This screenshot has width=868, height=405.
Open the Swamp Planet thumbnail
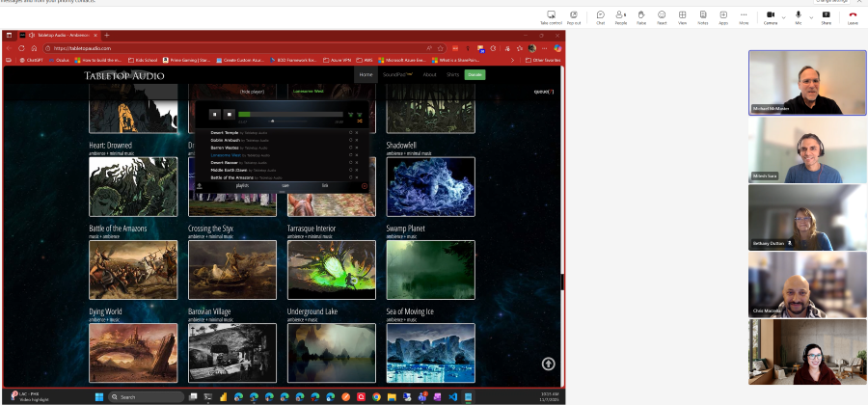click(431, 269)
